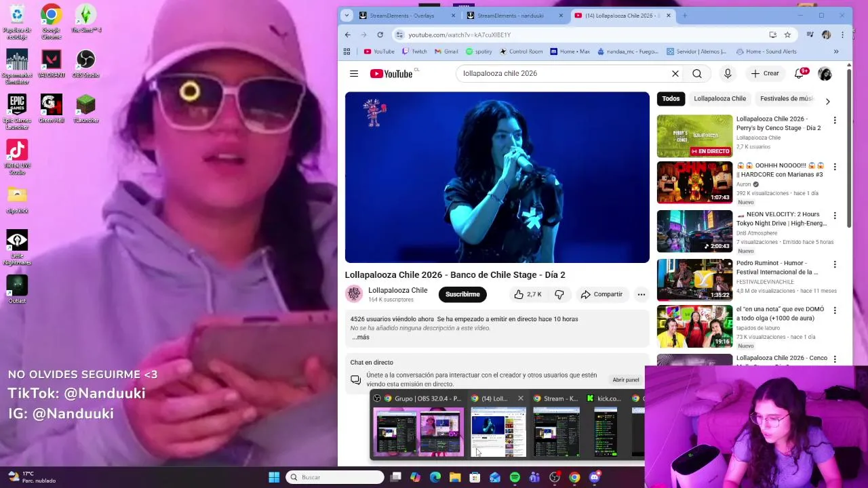Open options for HARDCORE con Marianas video
This screenshot has height=488, width=868.
(x=835, y=167)
